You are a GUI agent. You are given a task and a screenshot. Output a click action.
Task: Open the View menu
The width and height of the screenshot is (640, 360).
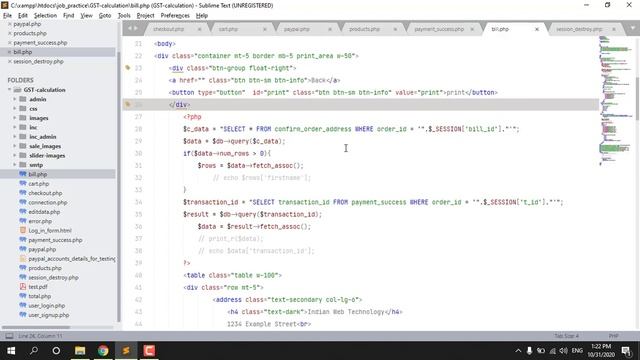click(x=86, y=16)
